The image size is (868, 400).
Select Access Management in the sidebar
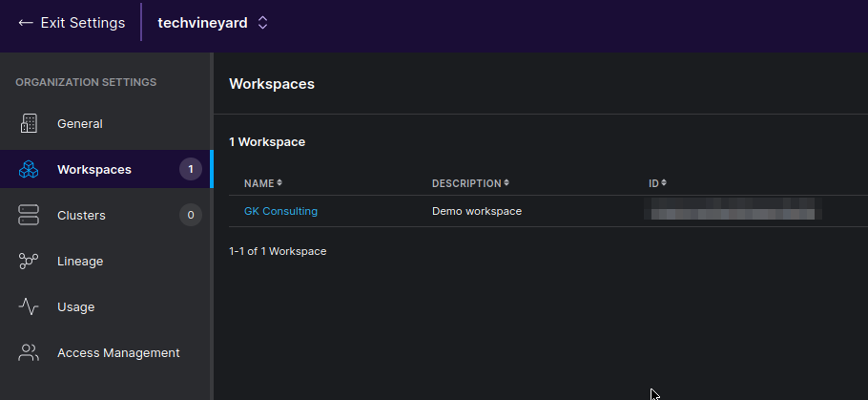pos(118,352)
